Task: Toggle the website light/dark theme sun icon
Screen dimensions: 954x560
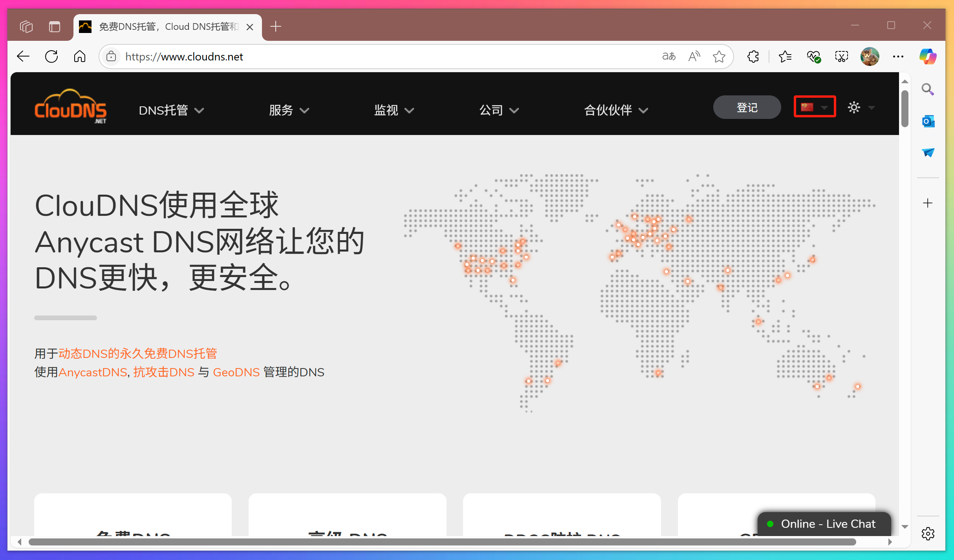Action: click(853, 107)
